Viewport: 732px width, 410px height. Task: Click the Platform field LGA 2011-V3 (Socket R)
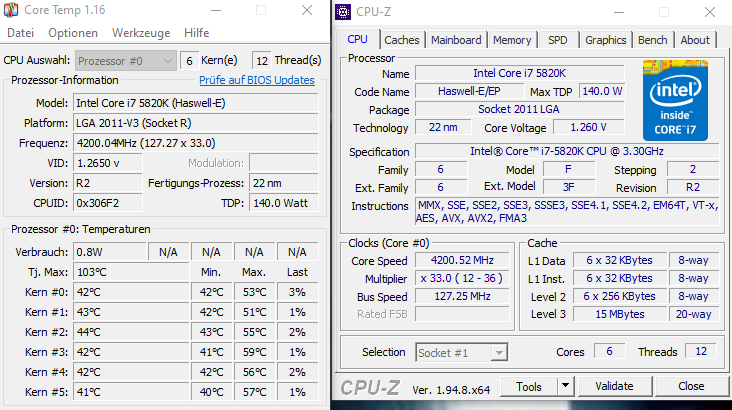click(196, 123)
